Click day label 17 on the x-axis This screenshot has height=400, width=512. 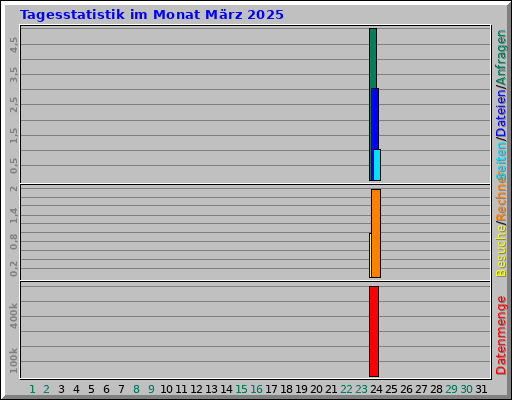pyautogui.click(x=271, y=389)
